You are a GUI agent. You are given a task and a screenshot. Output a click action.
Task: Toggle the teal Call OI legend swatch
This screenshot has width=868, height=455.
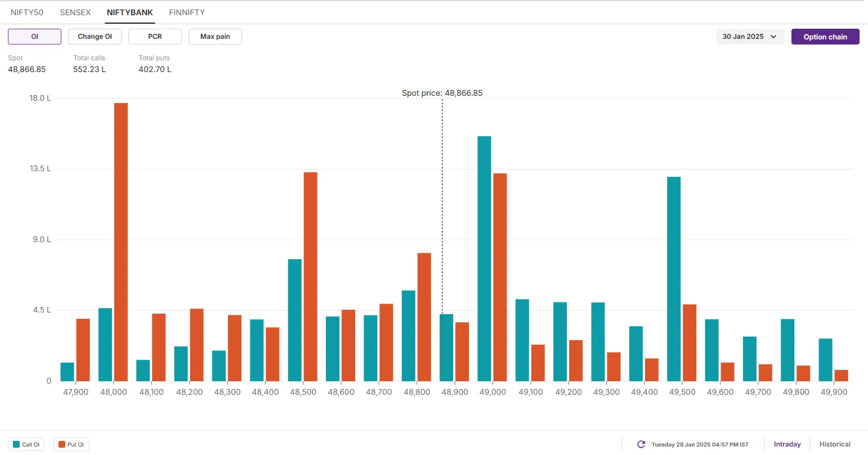(16, 444)
